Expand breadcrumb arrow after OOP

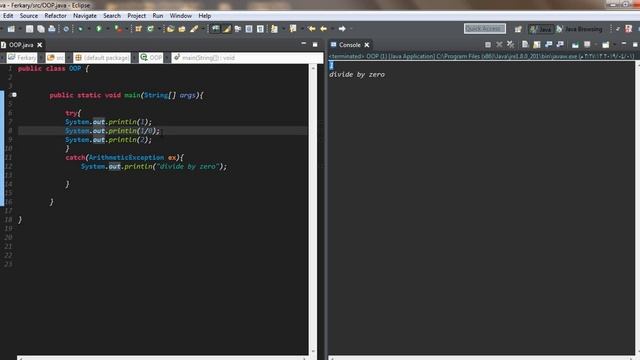coord(167,58)
